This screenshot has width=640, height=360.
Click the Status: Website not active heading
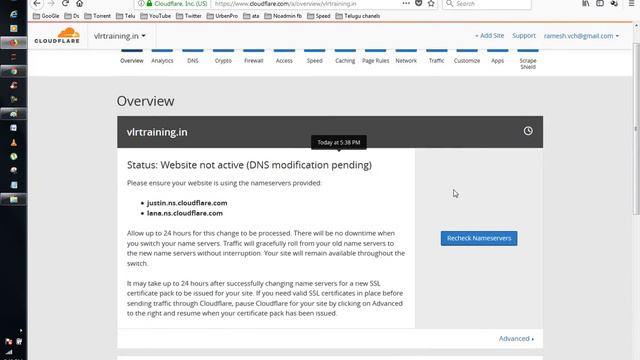coord(249,165)
